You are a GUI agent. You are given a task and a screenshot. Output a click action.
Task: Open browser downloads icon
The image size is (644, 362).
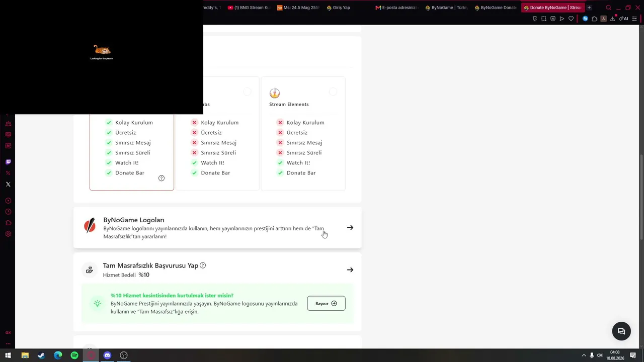[x=613, y=19]
